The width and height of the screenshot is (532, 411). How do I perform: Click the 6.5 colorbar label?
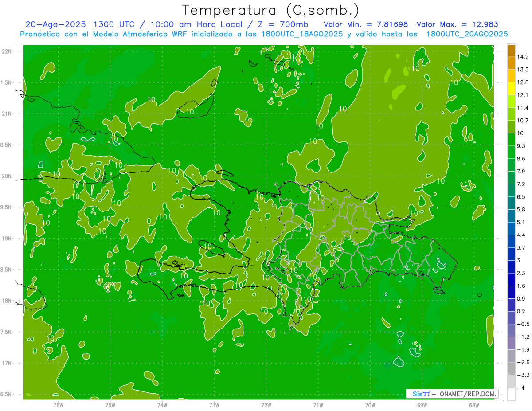click(x=521, y=197)
